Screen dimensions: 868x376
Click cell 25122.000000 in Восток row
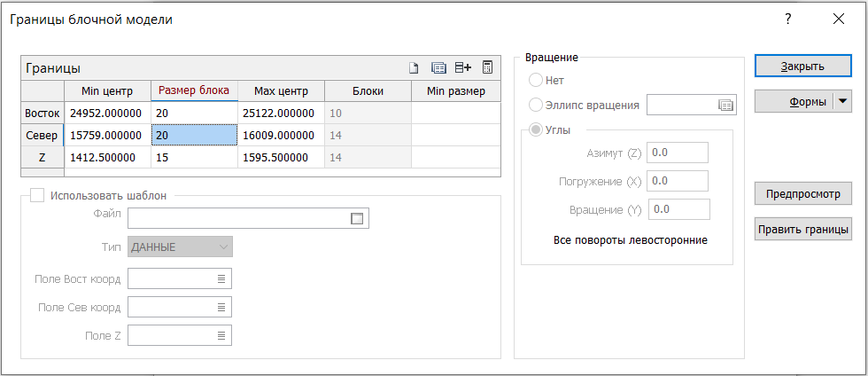282,114
